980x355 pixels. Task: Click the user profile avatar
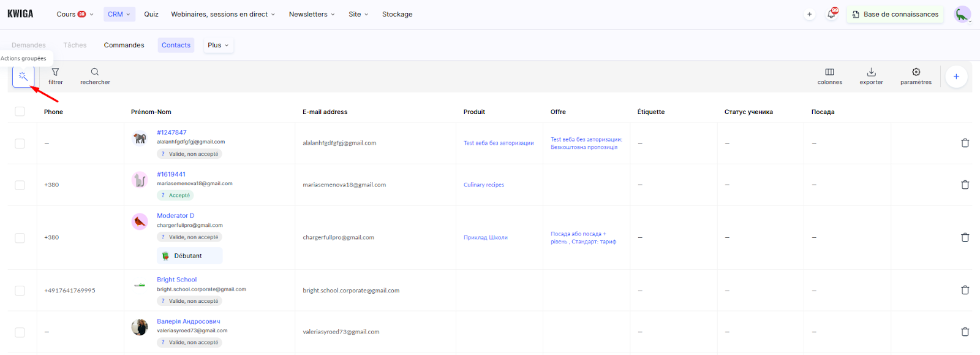click(x=962, y=14)
